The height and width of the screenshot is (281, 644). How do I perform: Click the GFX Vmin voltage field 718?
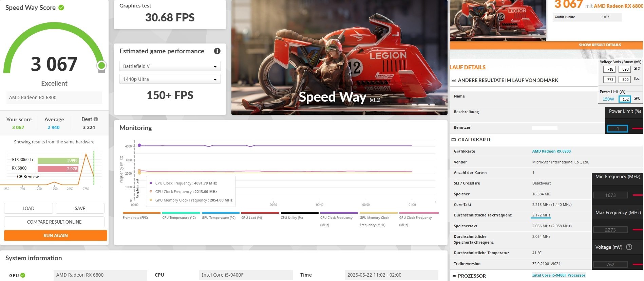610,69
